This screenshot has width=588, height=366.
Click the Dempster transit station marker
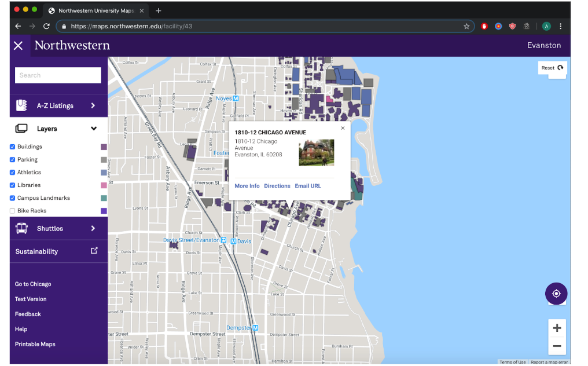(255, 328)
